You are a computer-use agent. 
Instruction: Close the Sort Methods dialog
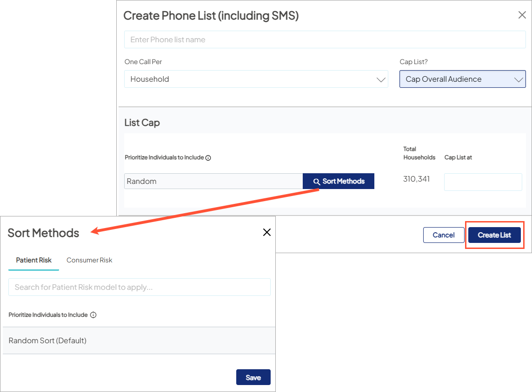tap(266, 232)
